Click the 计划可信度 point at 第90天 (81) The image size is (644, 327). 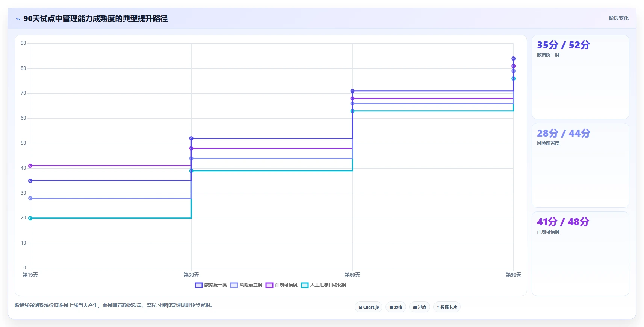pos(513,66)
